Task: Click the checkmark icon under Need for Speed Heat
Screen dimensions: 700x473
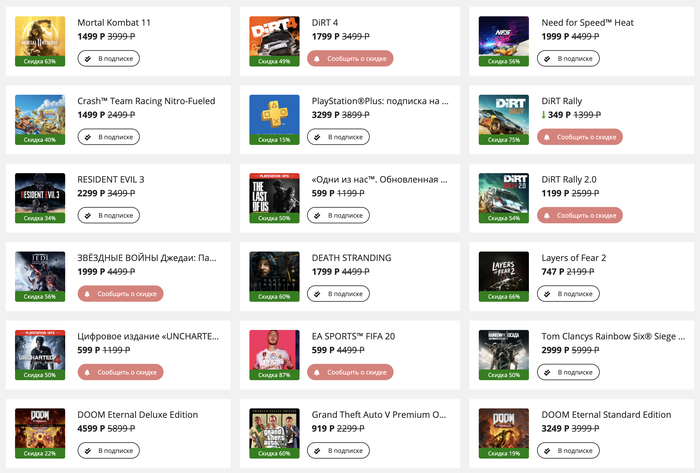Action: tap(549, 58)
